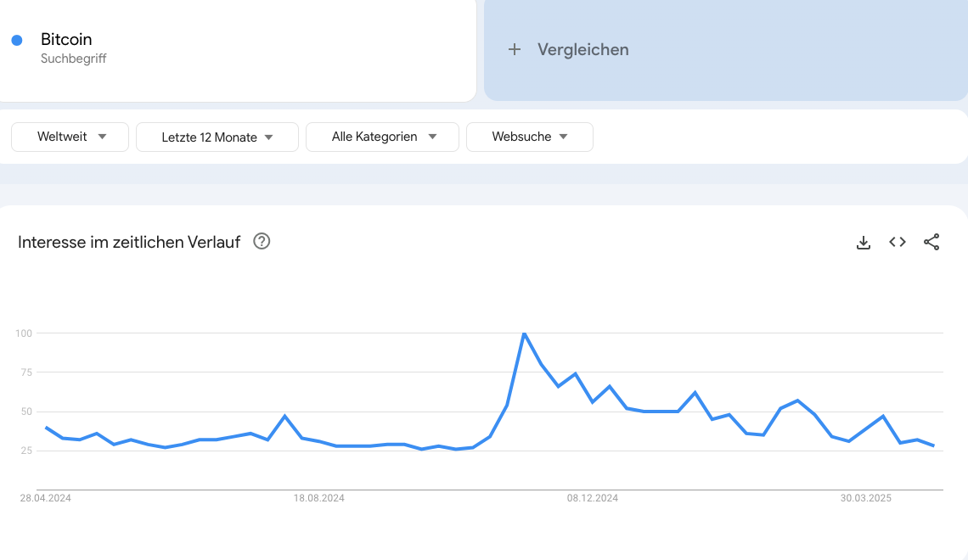Click the arrow in the Weltweit filter
Screen dimensions: 968x560
pyautogui.click(x=103, y=137)
